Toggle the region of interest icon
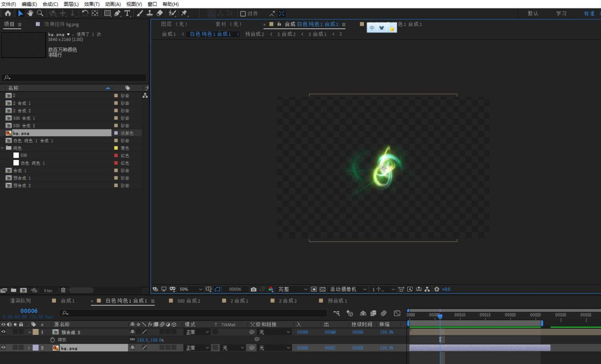 314,289
